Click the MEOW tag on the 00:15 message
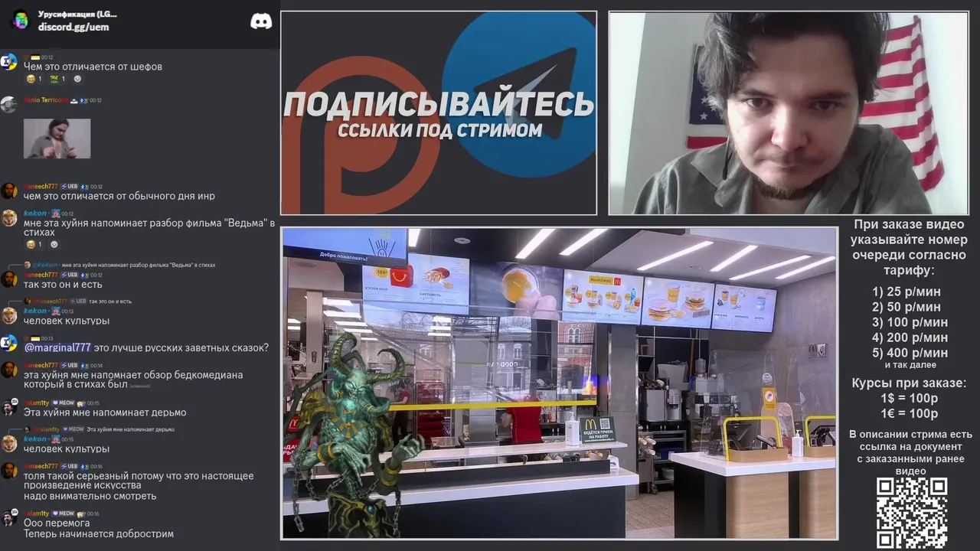The image size is (980, 551). [65, 403]
